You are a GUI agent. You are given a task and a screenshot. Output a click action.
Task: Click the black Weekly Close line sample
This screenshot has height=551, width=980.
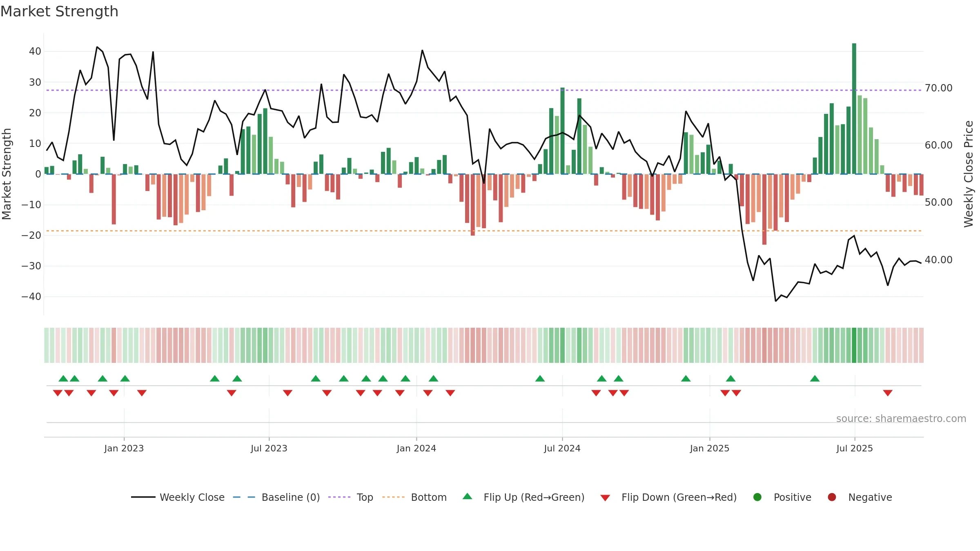[x=143, y=497]
